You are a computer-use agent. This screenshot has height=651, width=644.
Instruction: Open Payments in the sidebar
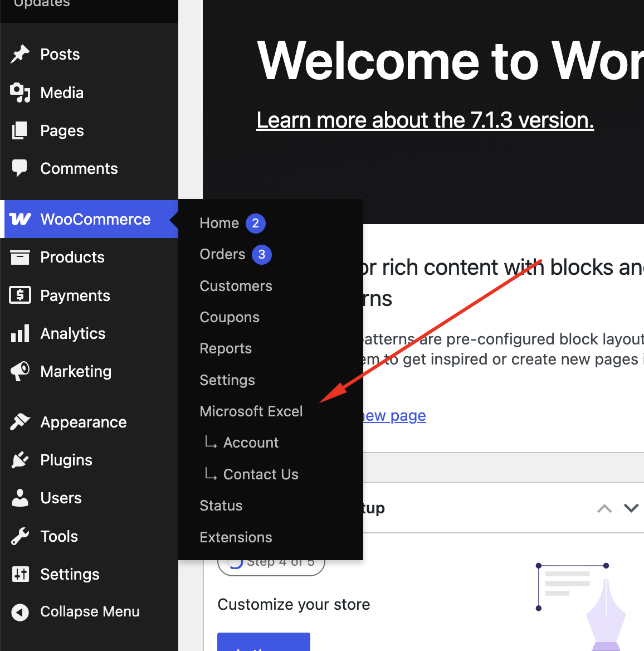75,295
